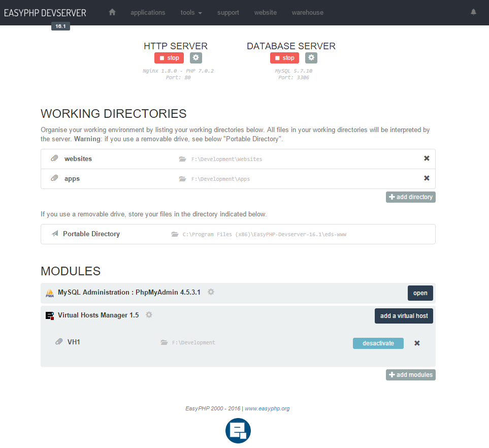Viewport: 489px width, 448px height.
Task: Open Virtual Hosts Manager settings gear
Action: click(x=149, y=315)
